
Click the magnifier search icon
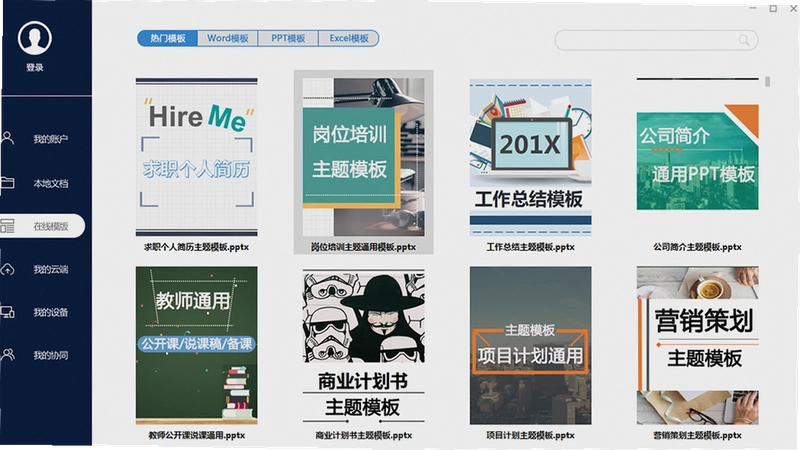744,40
